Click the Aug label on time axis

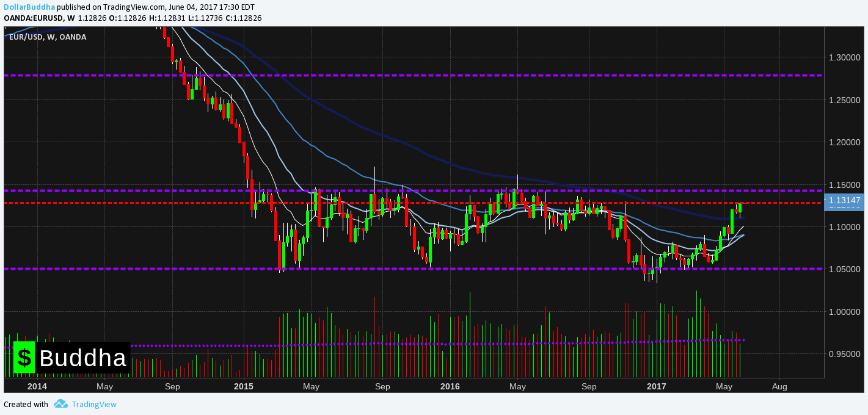pos(779,386)
